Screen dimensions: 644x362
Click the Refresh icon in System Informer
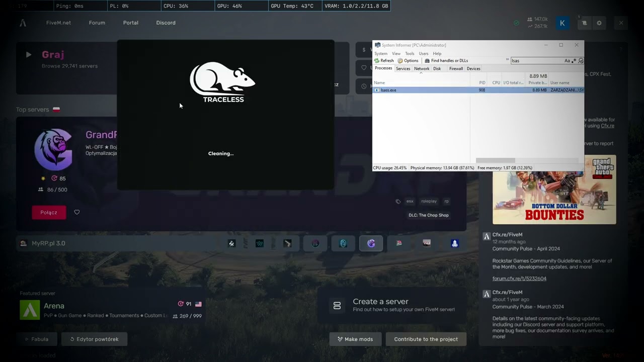coord(376,60)
